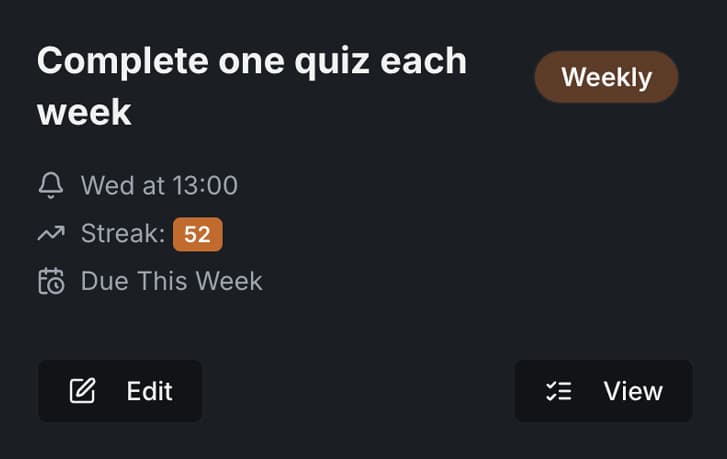
Task: Click the "Streak:" label
Action: point(123,234)
